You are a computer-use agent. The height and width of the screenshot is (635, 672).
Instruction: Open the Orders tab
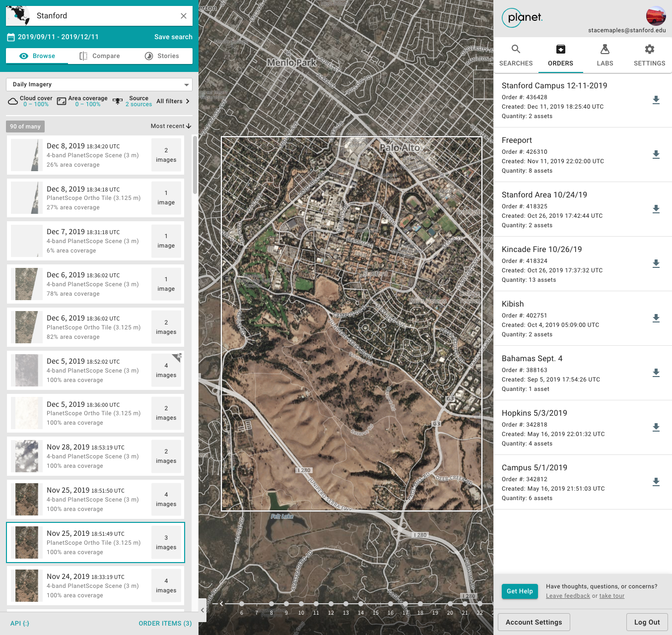[x=560, y=56]
